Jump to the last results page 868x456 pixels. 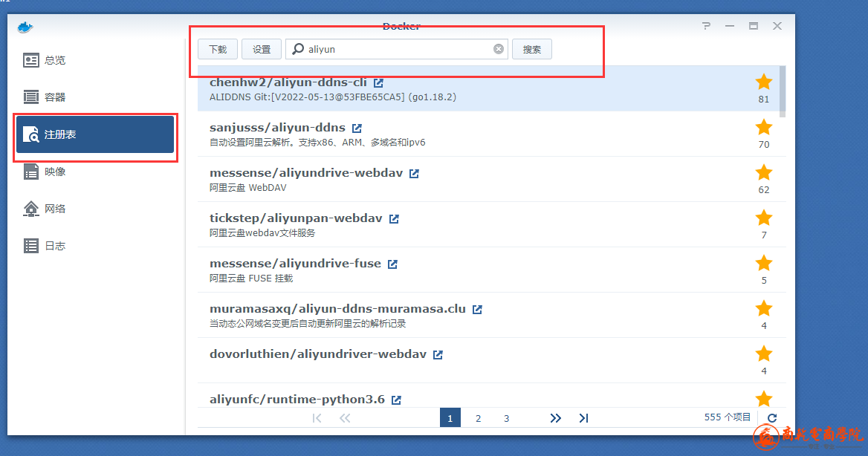(x=583, y=418)
